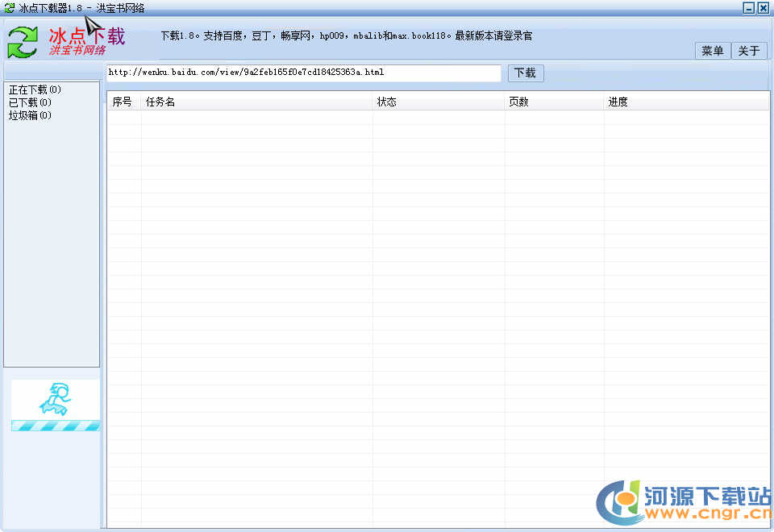774x532 pixels.
Task: Sort by 序号 column header
Action: click(124, 102)
